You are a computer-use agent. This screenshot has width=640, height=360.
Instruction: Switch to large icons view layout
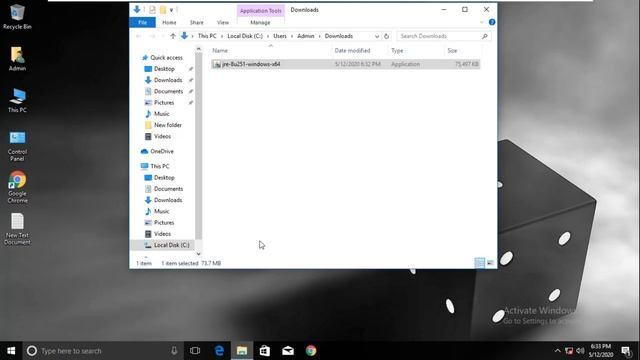coord(490,263)
